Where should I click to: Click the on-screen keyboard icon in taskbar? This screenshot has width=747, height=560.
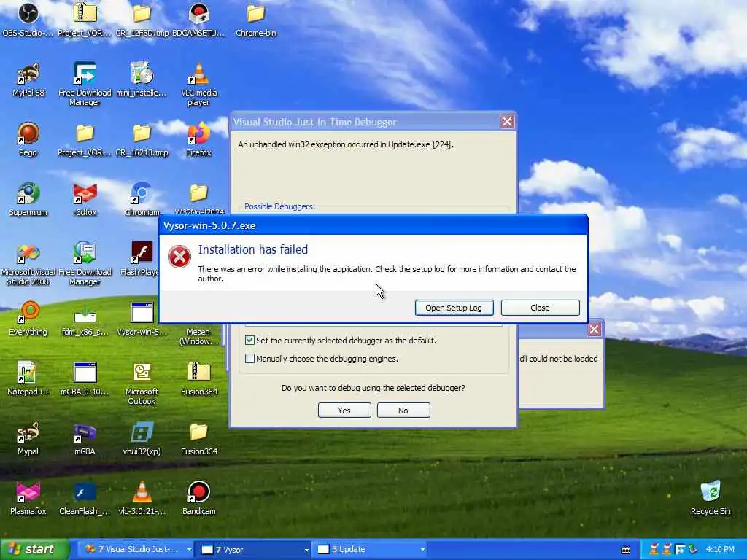pyautogui.click(x=626, y=550)
